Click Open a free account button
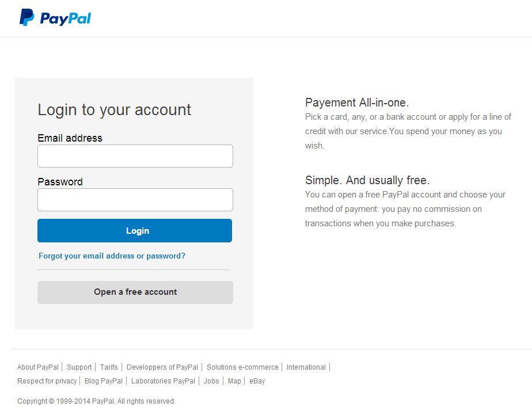The width and height of the screenshot is (532, 418). (135, 292)
